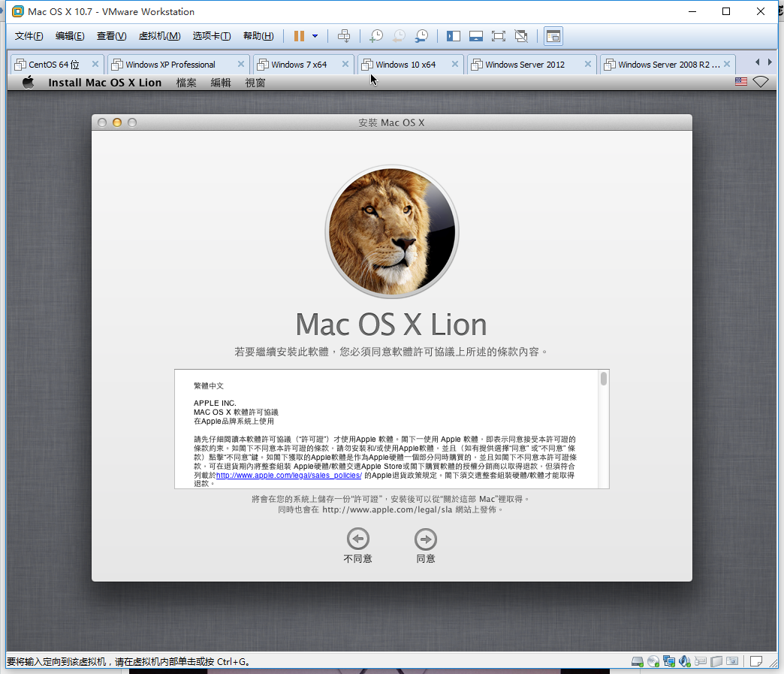Enter full screen mode from toolbar
The width and height of the screenshot is (784, 674).
pos(498,36)
